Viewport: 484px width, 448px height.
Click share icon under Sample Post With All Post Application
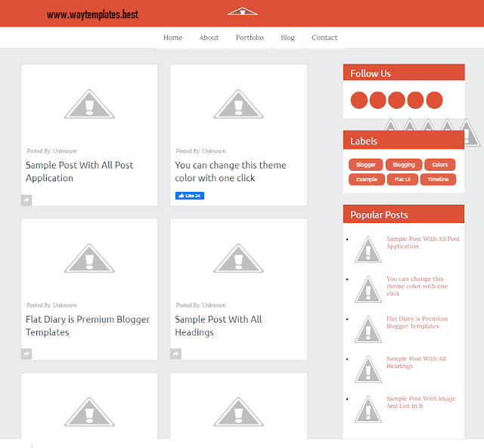[26, 200]
